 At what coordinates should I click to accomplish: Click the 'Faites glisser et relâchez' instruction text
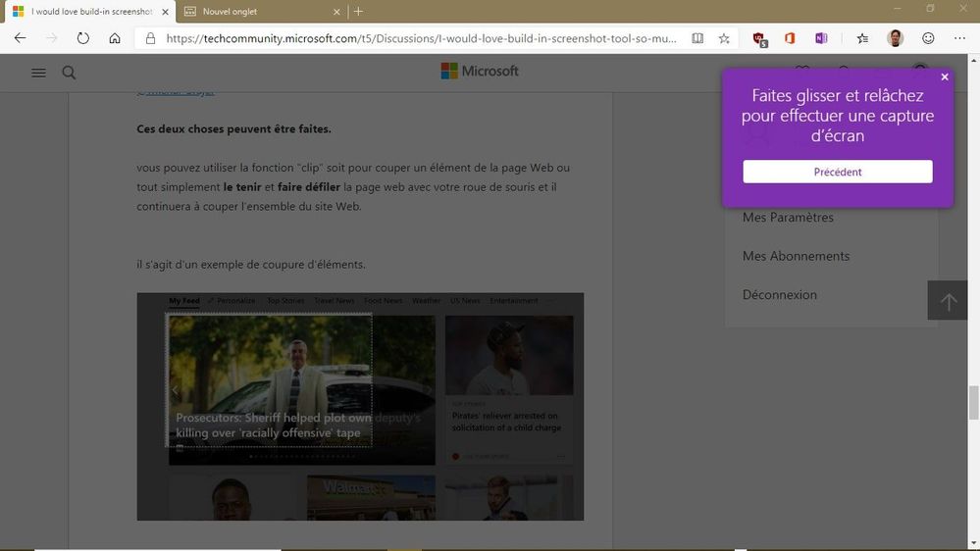(838, 115)
